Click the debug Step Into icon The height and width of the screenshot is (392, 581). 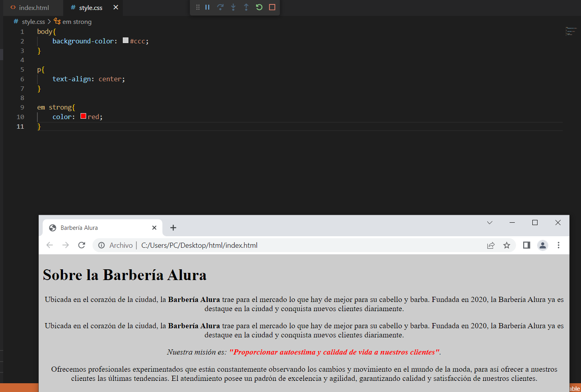tap(233, 7)
